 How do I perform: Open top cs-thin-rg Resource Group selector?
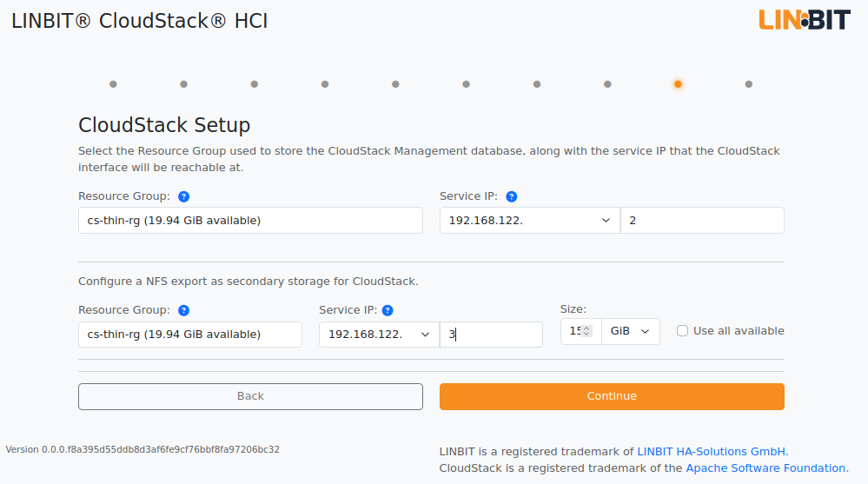250,221
